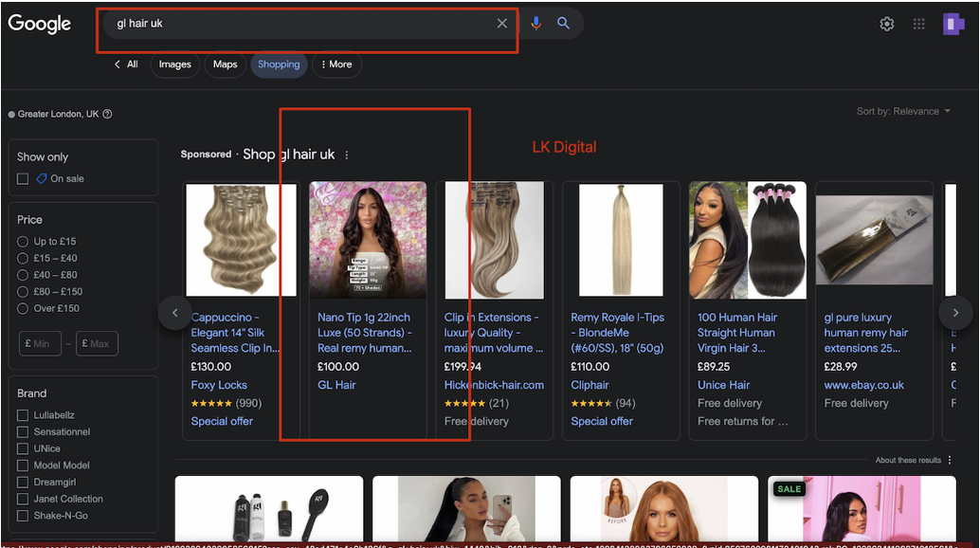Check the Dreamgirl brand filter
This screenshot has width=980, height=548.
(x=23, y=483)
